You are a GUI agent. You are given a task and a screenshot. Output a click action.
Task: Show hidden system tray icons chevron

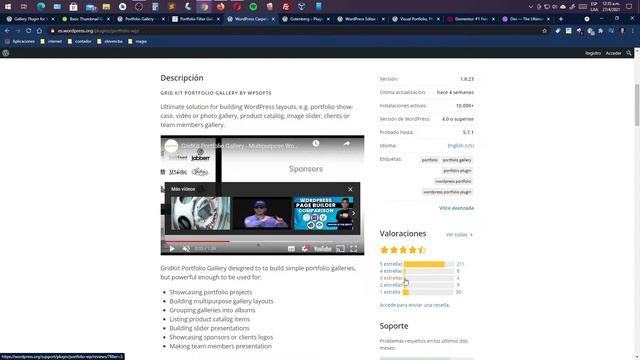[x=531, y=7]
